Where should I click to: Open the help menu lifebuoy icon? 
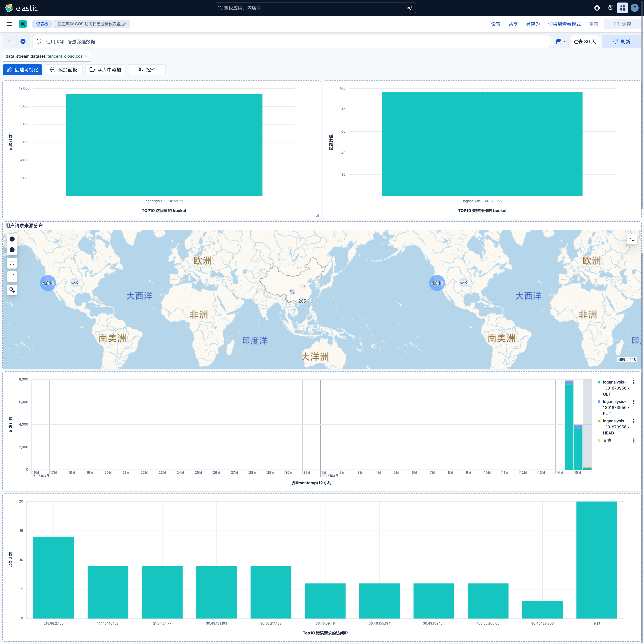click(x=597, y=8)
